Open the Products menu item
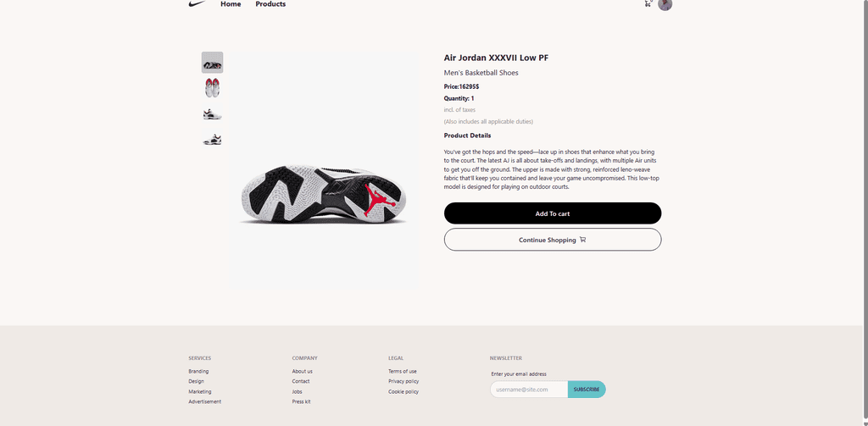This screenshot has height=426, width=868. [270, 4]
